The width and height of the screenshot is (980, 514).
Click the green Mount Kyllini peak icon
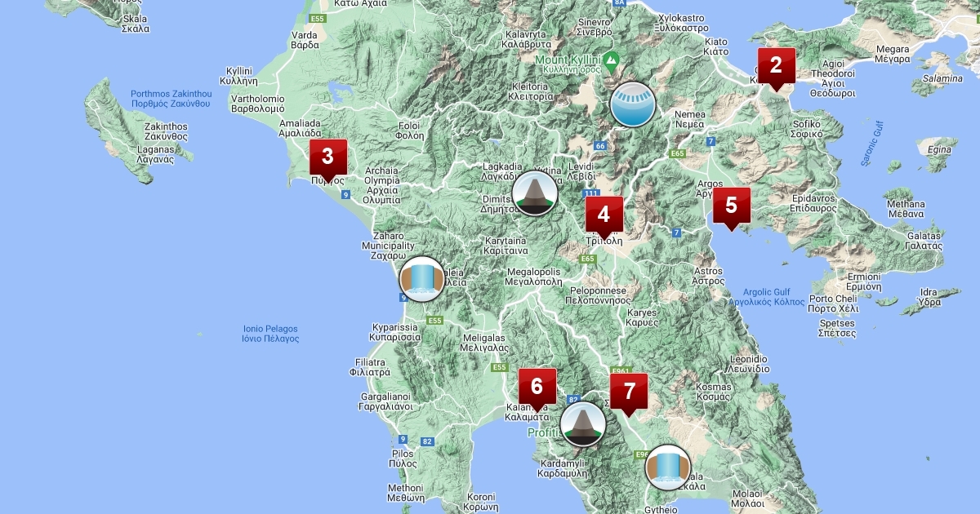tap(610, 59)
